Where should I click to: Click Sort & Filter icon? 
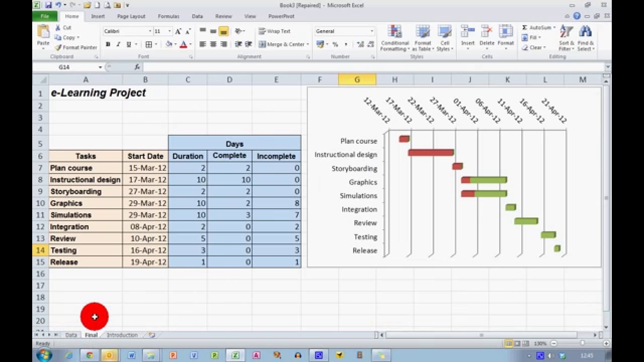click(x=566, y=32)
